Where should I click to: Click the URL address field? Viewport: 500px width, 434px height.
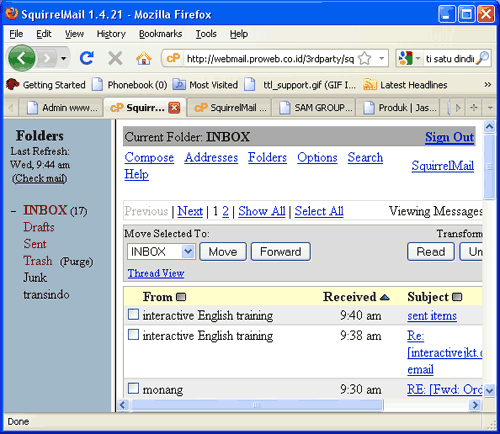pyautogui.click(x=270, y=59)
